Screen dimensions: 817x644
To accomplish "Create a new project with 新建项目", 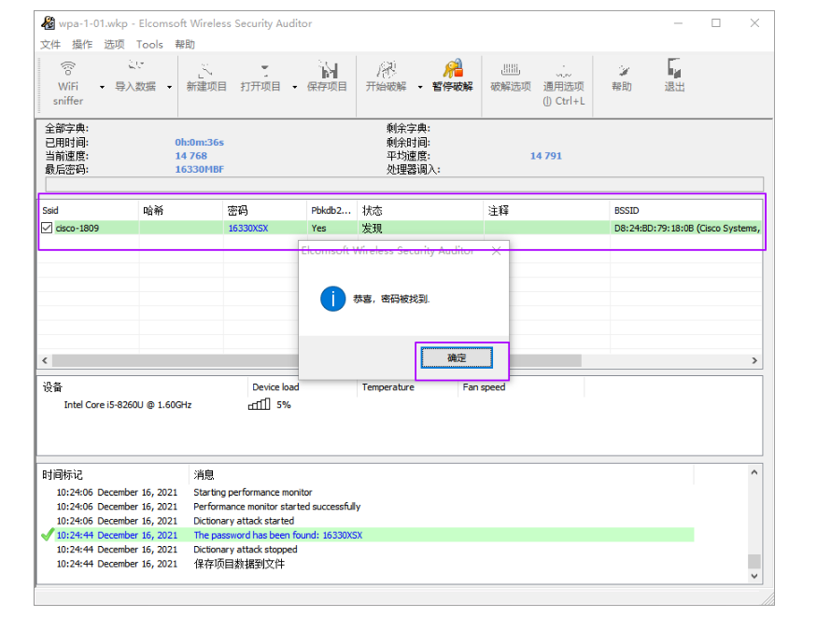I will click(x=206, y=77).
